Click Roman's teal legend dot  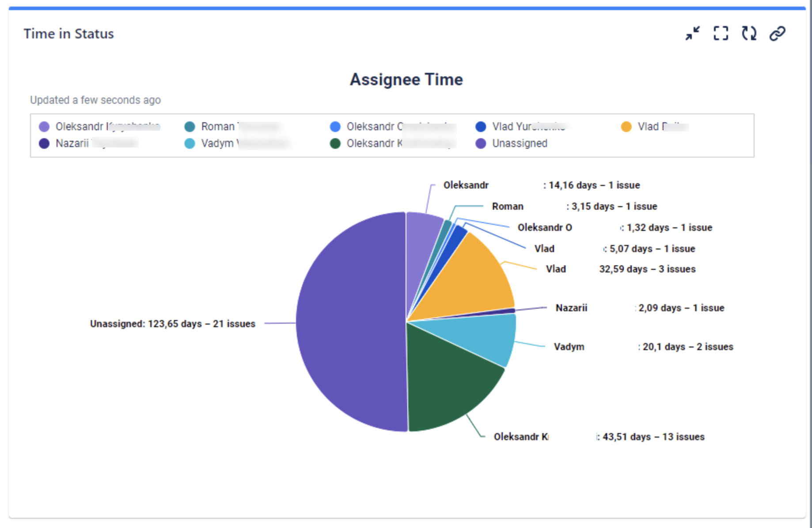pos(189,126)
